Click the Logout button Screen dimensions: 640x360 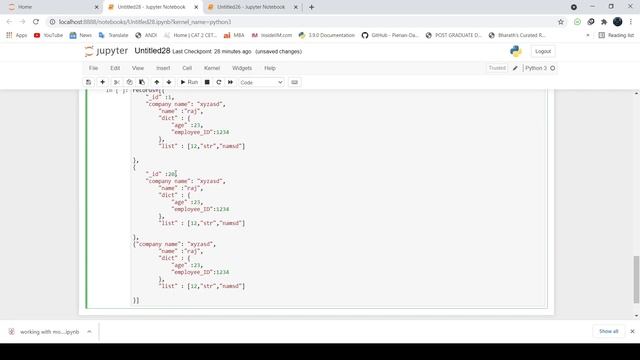[543, 51]
